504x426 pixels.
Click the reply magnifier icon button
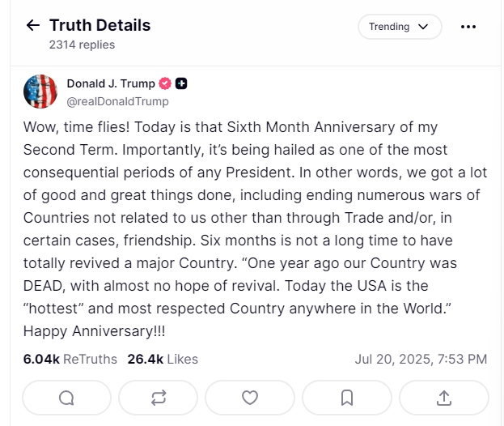(66, 398)
